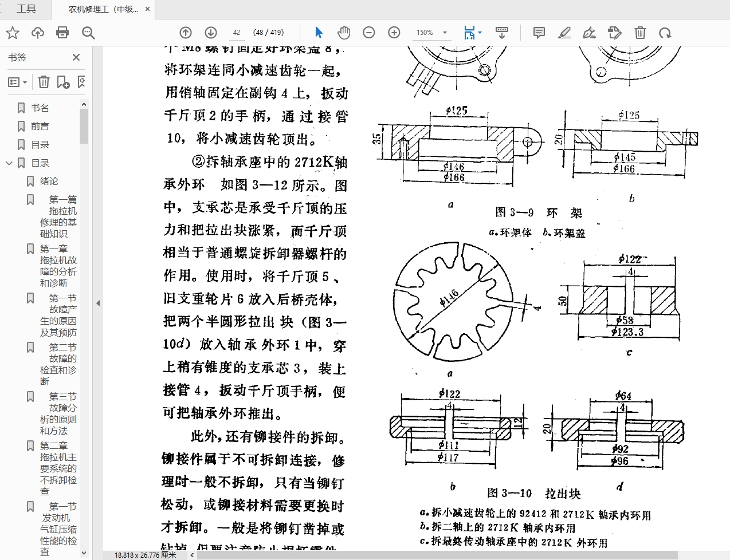Print the document with printer icon

[62, 33]
